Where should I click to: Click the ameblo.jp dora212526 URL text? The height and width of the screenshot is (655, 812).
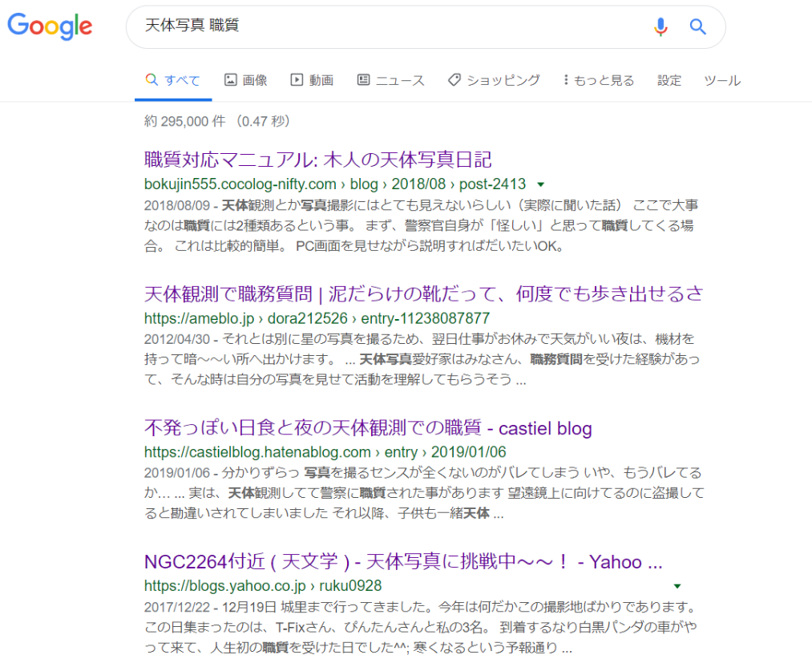pos(317,318)
